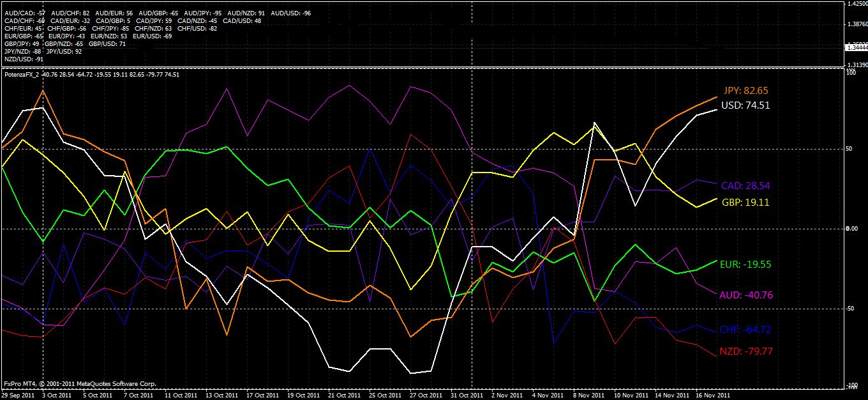The height and width of the screenshot is (400, 868).
Task: Select the CHF: -64.72 label
Action: [x=745, y=330]
